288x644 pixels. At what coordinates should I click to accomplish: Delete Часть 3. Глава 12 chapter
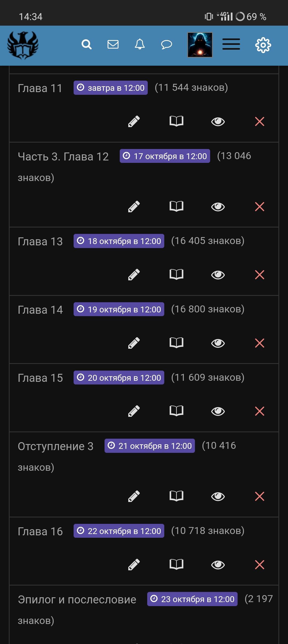click(259, 207)
